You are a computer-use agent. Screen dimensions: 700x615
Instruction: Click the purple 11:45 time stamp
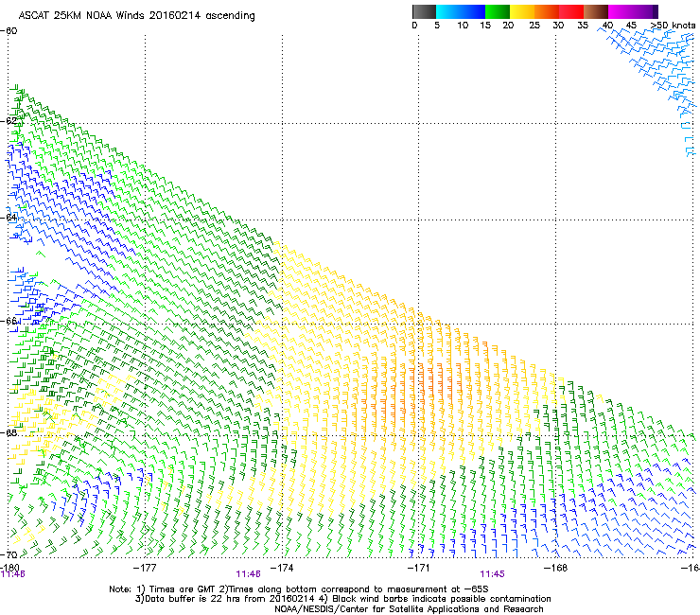pos(493,574)
